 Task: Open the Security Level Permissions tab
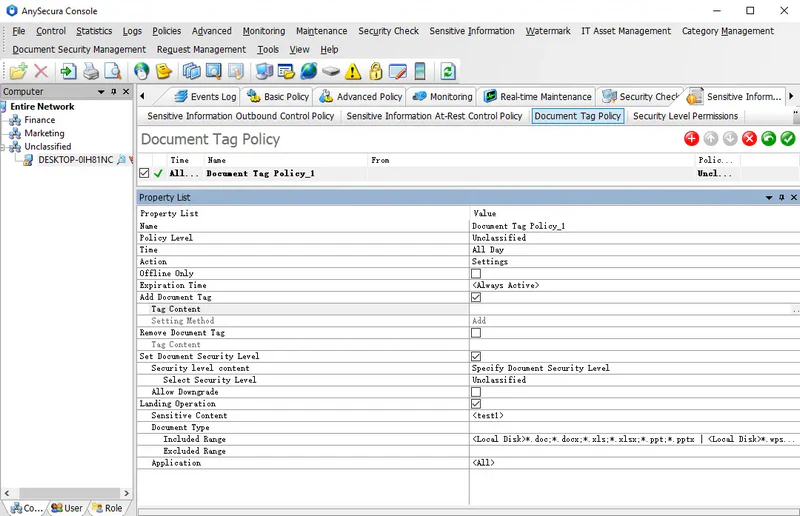click(x=685, y=116)
